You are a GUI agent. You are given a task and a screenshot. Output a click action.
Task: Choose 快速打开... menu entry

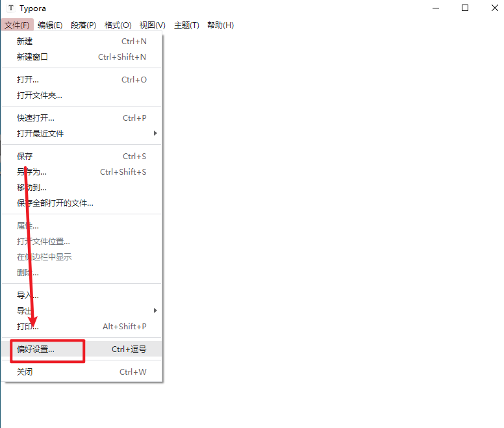[36, 118]
